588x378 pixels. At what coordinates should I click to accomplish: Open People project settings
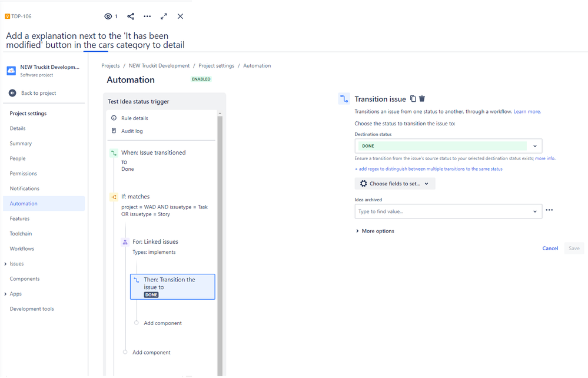point(18,158)
